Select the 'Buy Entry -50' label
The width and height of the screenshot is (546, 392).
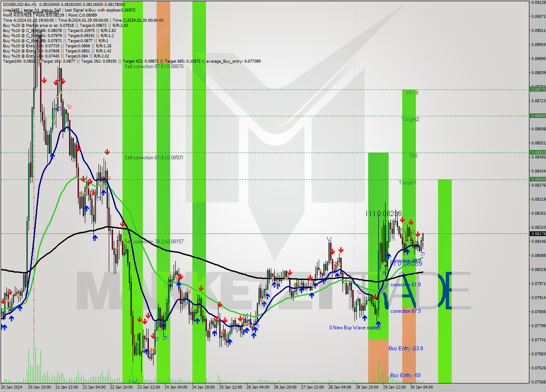click(x=405, y=375)
